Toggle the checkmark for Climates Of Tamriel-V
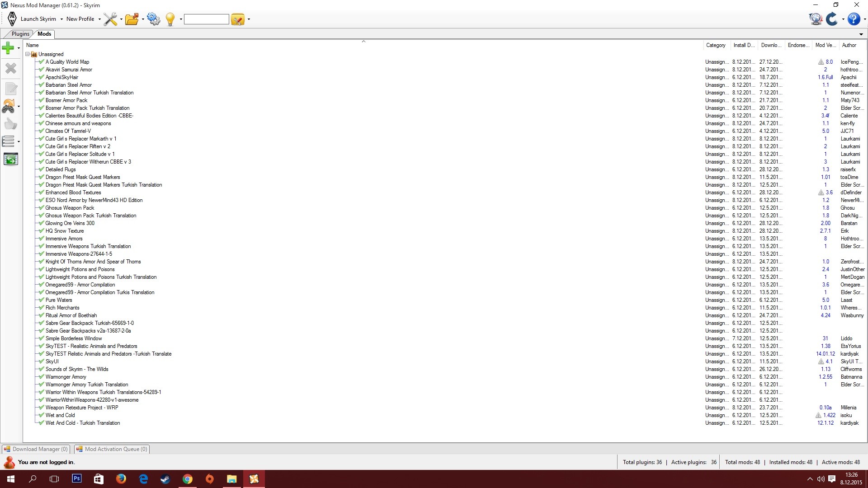 click(41, 131)
